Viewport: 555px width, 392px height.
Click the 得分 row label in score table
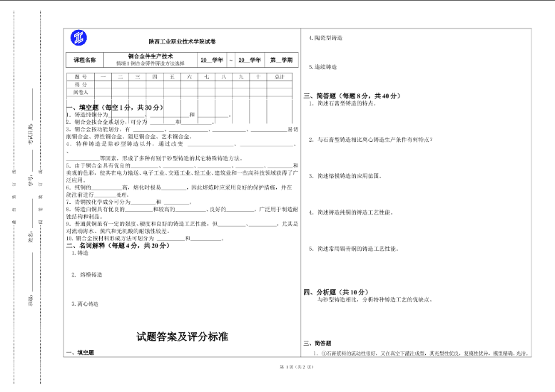(x=81, y=85)
